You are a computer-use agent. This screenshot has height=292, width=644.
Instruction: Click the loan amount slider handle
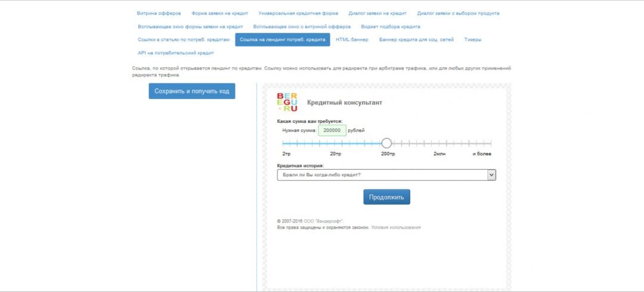click(x=386, y=143)
